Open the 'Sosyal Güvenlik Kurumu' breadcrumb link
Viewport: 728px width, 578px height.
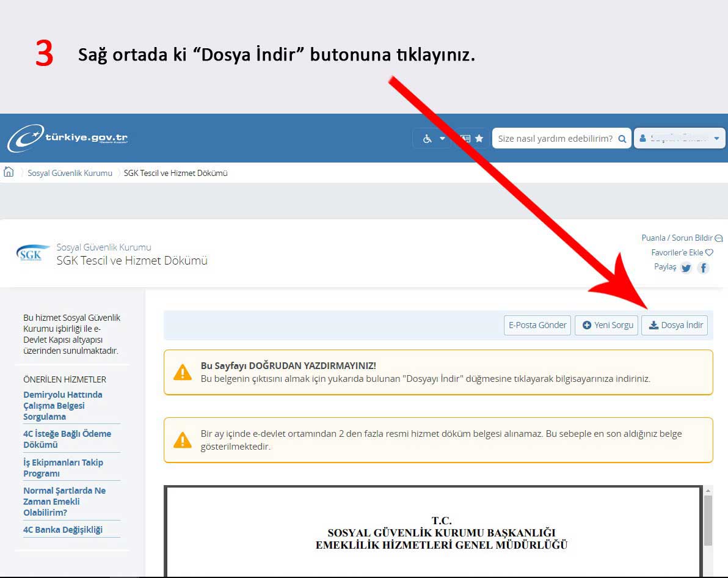(70, 173)
